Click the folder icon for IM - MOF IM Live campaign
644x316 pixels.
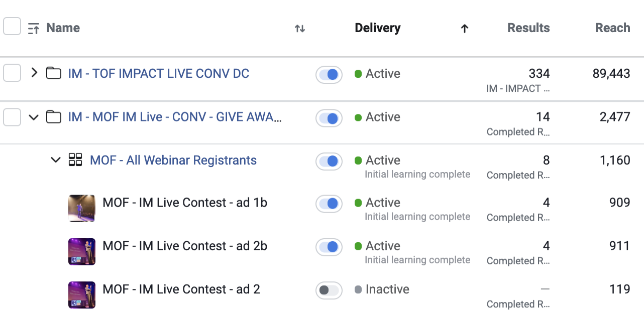click(54, 117)
